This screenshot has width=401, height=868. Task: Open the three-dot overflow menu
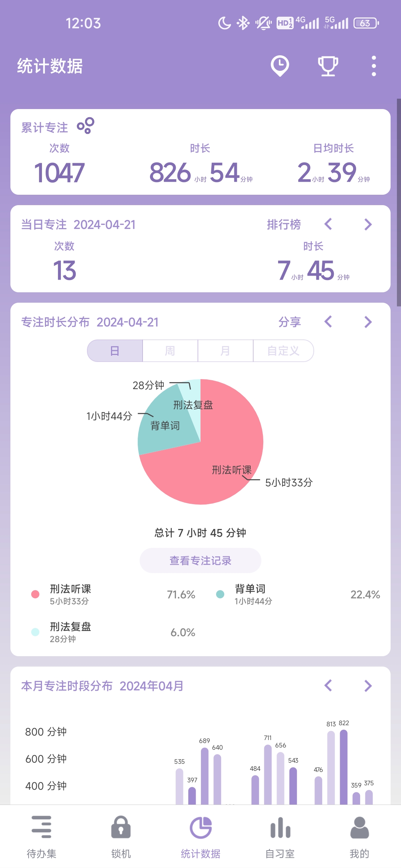point(374,66)
